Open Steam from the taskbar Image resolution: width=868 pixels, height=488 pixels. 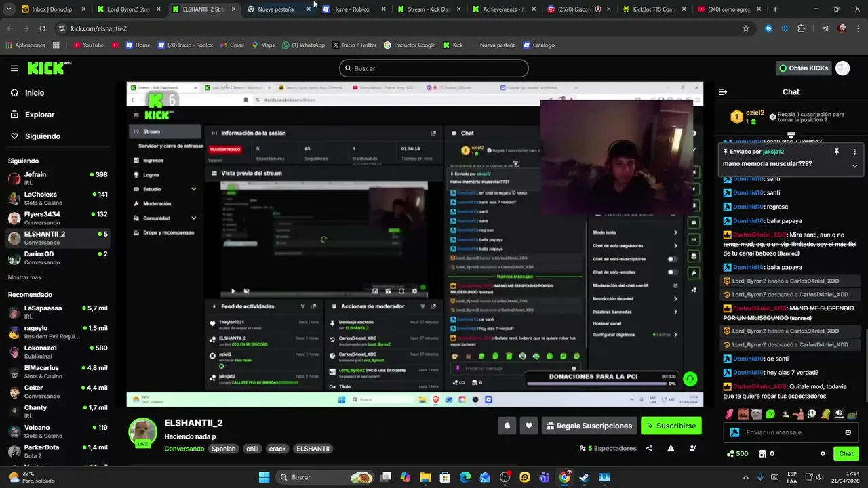[x=584, y=477]
